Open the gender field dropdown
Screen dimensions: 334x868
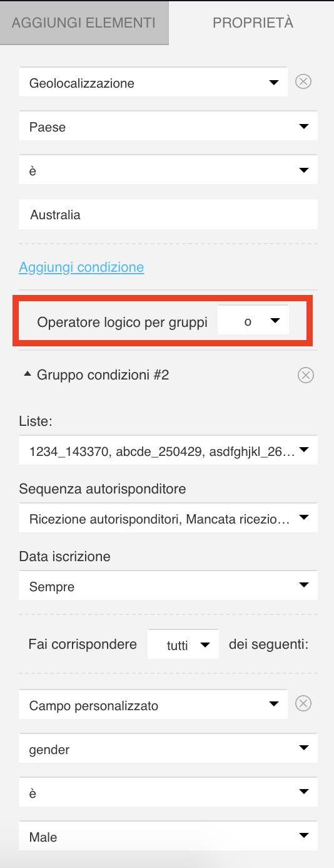pos(168,749)
